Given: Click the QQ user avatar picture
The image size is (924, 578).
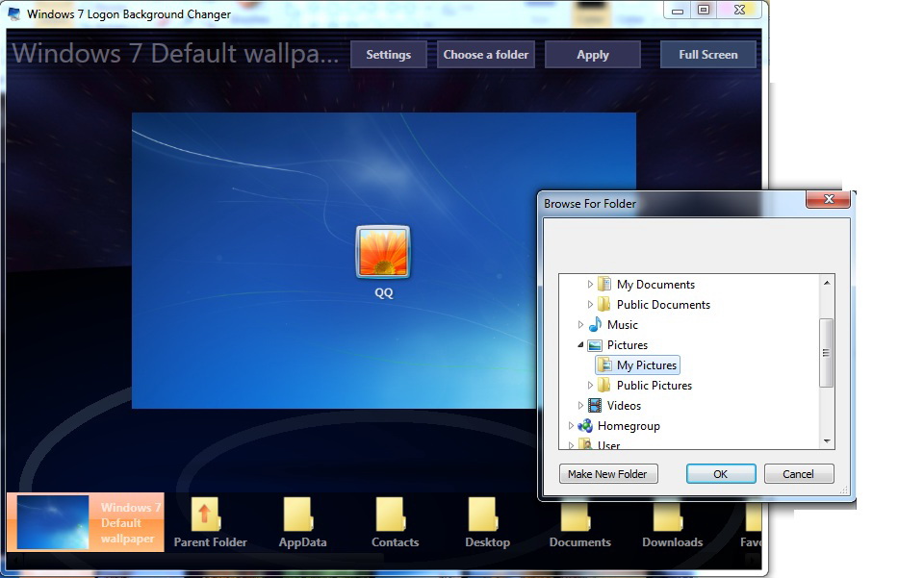Looking at the screenshot, I should click(383, 252).
